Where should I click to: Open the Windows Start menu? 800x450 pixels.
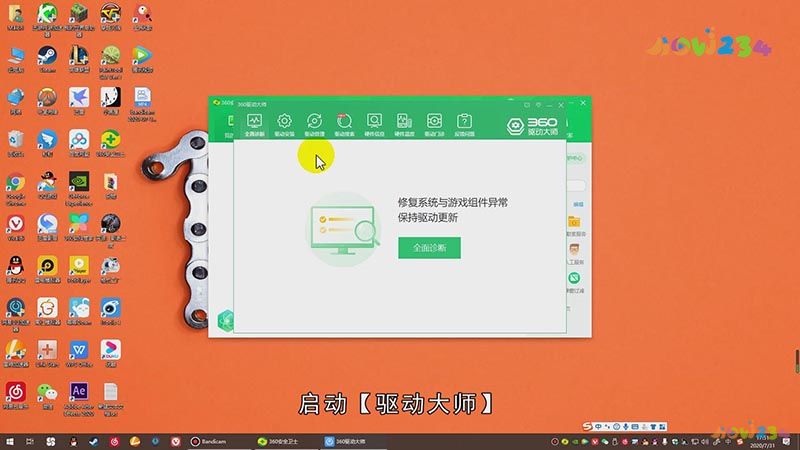(x=10, y=441)
